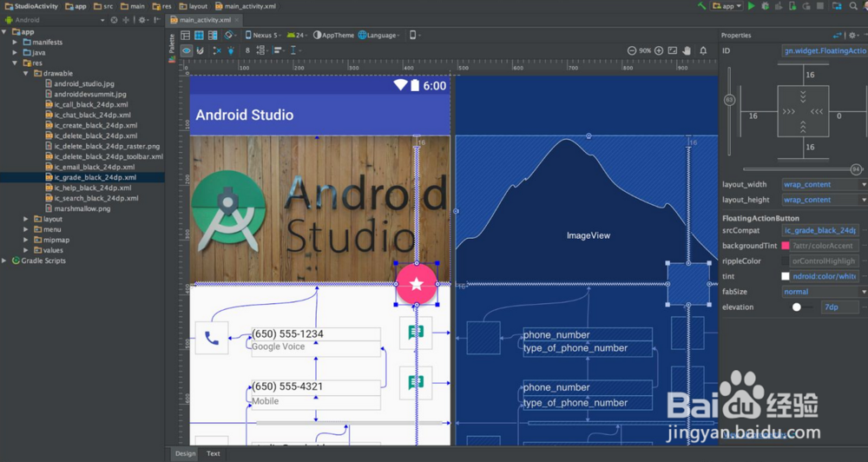This screenshot has width=868, height=462.
Task: Expand the java folder
Action: pyautogui.click(x=15, y=53)
